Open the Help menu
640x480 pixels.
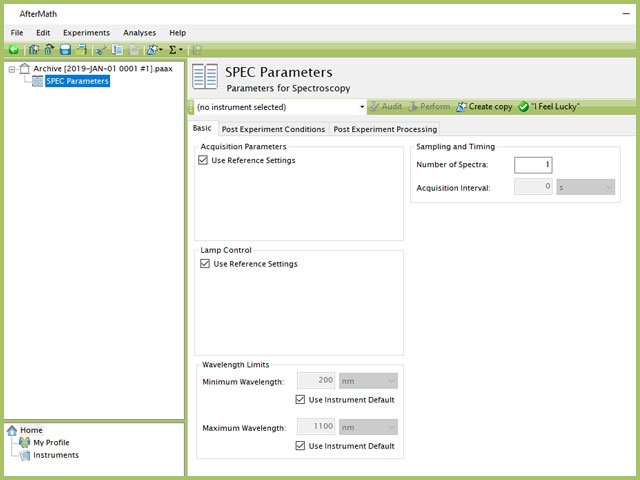point(178,33)
